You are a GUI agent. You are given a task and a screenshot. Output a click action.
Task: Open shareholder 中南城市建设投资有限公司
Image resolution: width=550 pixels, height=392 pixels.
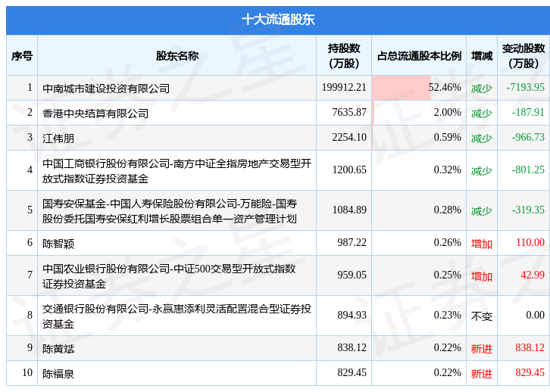point(106,88)
